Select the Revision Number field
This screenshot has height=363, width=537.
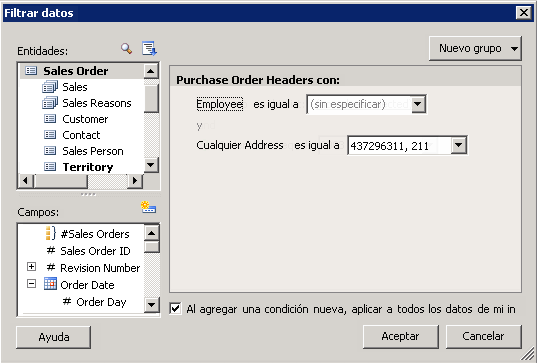pyautogui.click(x=100, y=268)
